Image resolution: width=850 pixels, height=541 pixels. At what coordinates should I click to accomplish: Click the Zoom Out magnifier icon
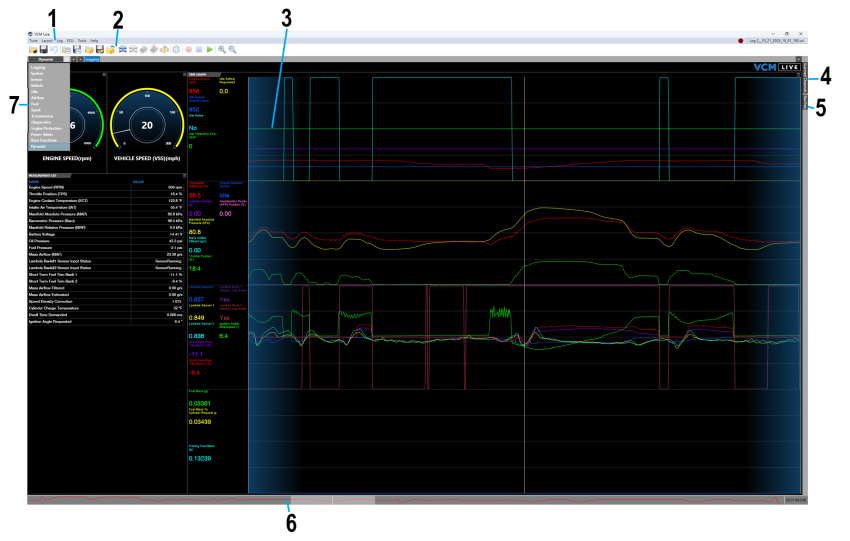point(233,49)
